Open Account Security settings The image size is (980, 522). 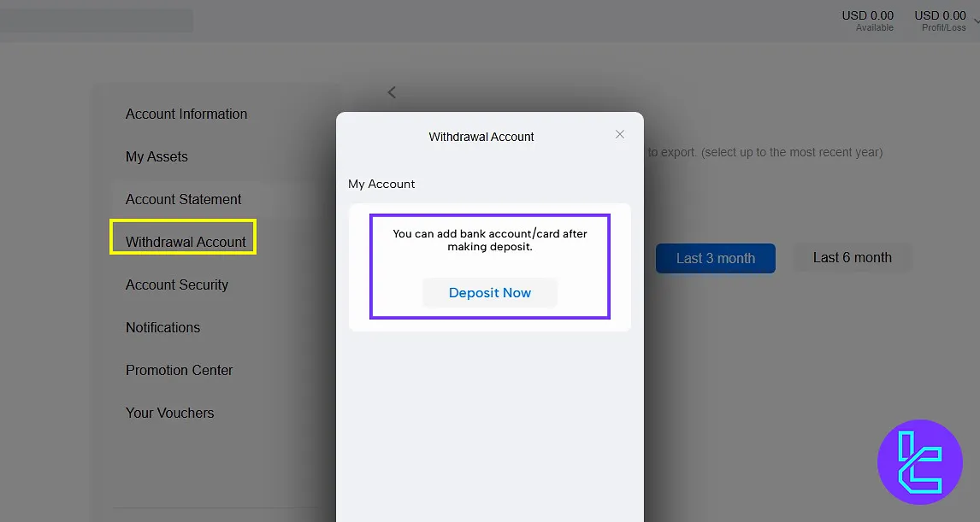(177, 284)
